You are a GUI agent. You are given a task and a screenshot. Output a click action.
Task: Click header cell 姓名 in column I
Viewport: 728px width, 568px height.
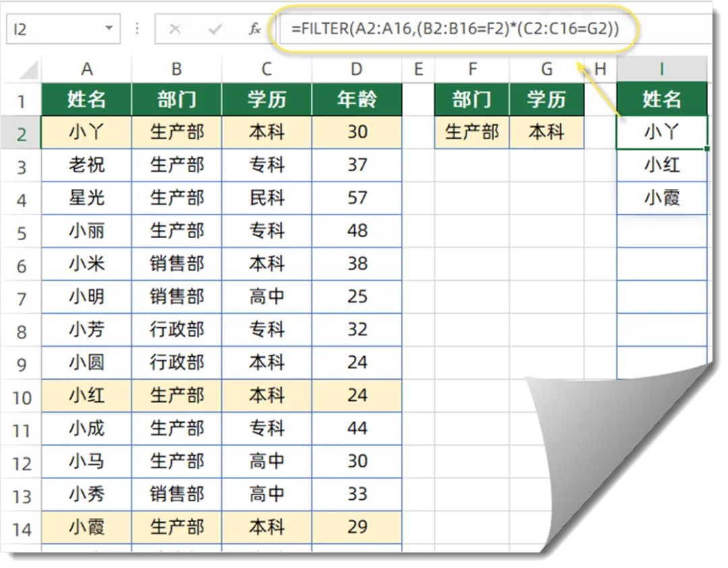pyautogui.click(x=662, y=99)
